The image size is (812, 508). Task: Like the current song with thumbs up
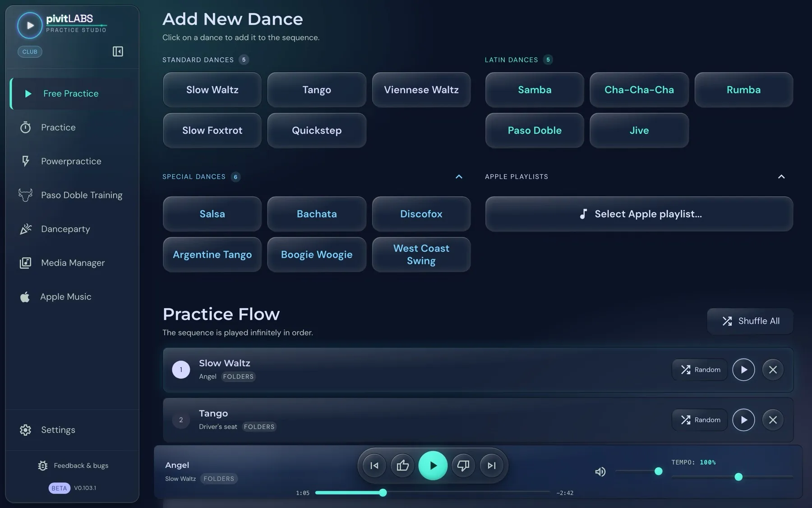click(403, 466)
